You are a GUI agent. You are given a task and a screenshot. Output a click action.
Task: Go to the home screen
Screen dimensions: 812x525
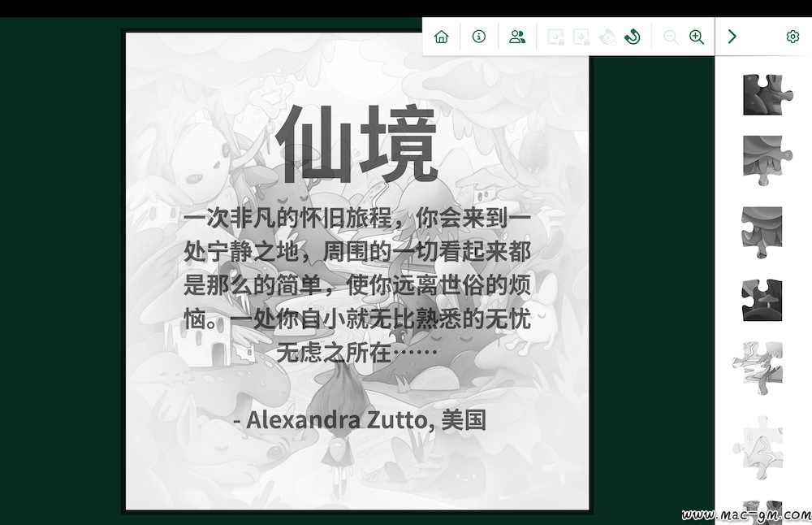click(441, 37)
